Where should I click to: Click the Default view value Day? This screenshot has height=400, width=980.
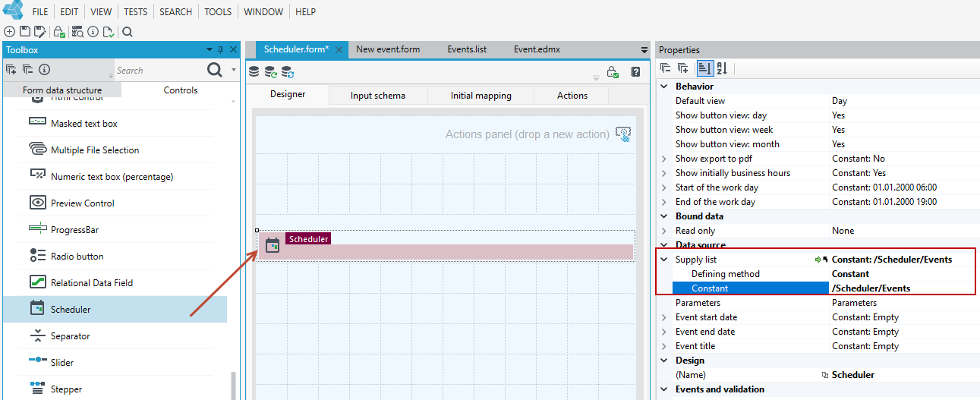[840, 101]
